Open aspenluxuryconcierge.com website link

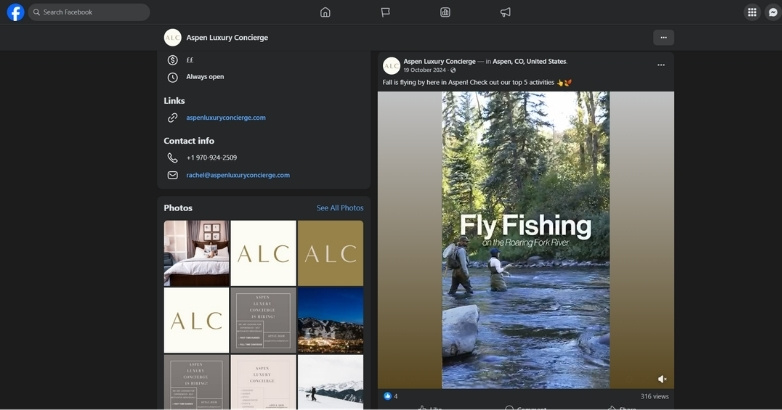tap(226, 118)
